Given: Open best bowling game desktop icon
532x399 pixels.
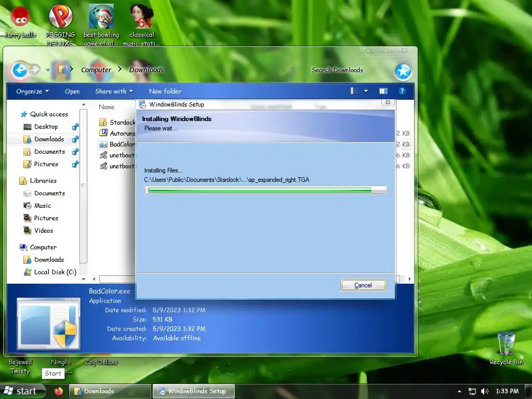Looking at the screenshot, I should [101, 25].
